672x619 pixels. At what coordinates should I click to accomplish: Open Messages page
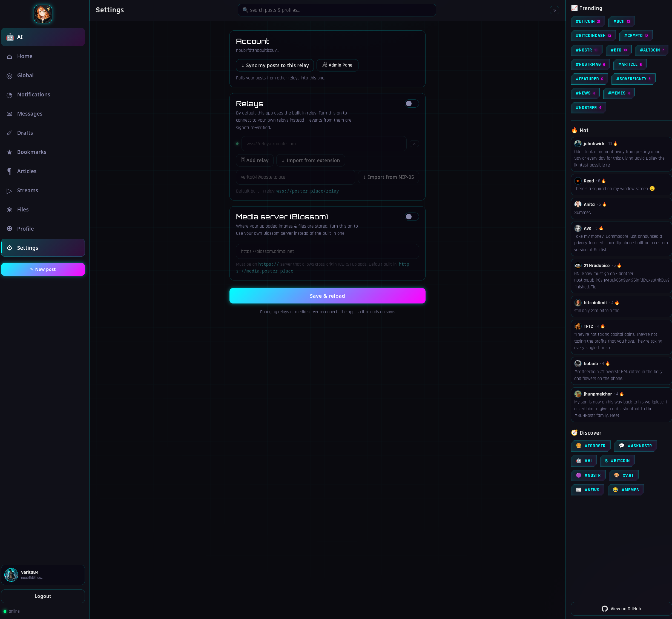(43, 114)
